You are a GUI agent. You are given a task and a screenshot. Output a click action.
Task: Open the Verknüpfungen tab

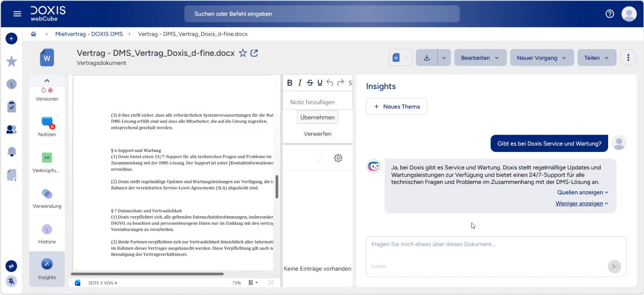click(x=47, y=162)
